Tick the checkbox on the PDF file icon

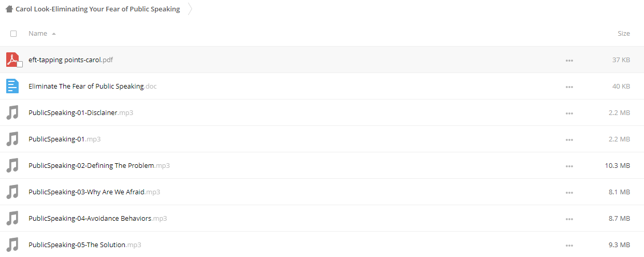tap(20, 64)
